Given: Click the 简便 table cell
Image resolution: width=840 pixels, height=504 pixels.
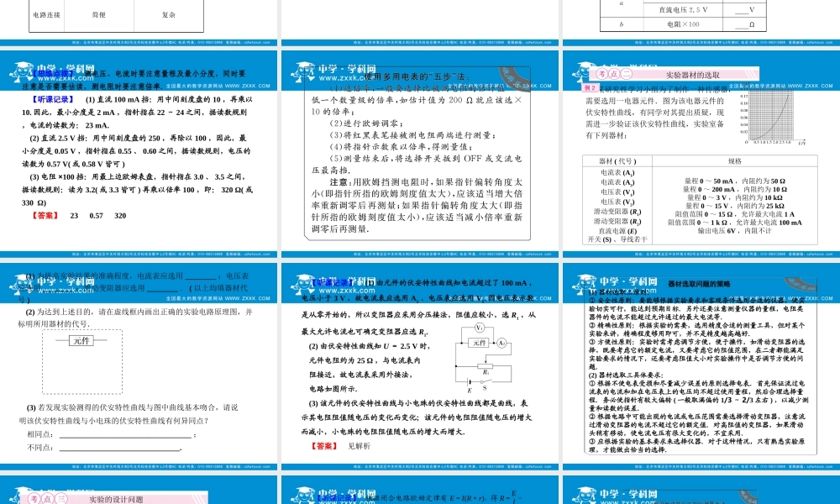Looking at the screenshot, I should pyautogui.click(x=99, y=15).
